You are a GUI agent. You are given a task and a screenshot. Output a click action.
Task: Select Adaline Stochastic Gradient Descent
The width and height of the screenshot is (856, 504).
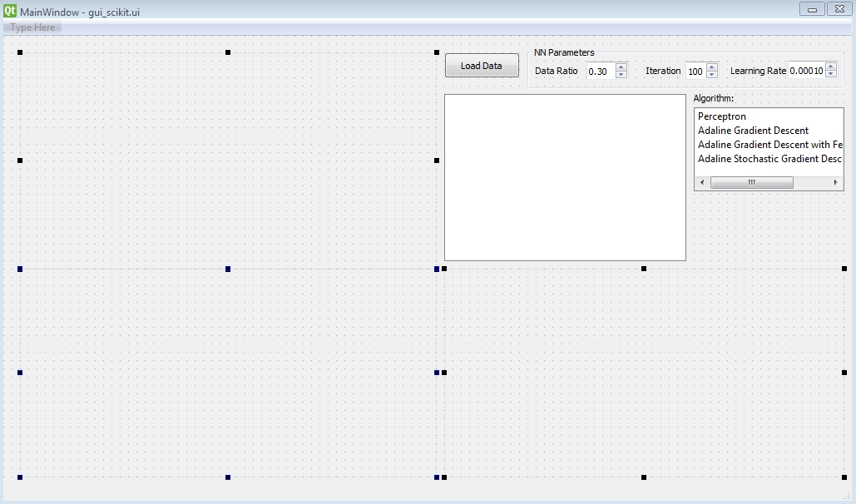(x=767, y=159)
